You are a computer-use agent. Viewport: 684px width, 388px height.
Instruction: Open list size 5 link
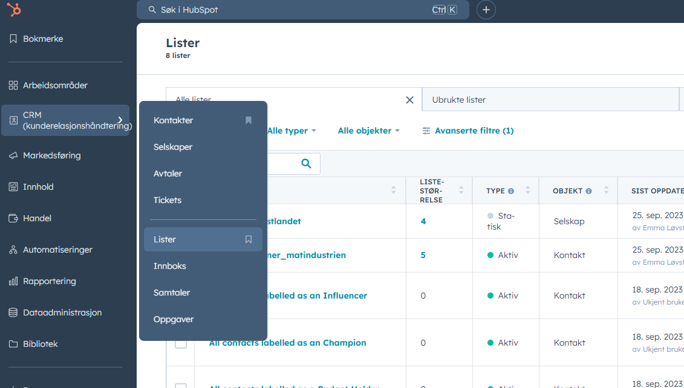[x=423, y=255]
